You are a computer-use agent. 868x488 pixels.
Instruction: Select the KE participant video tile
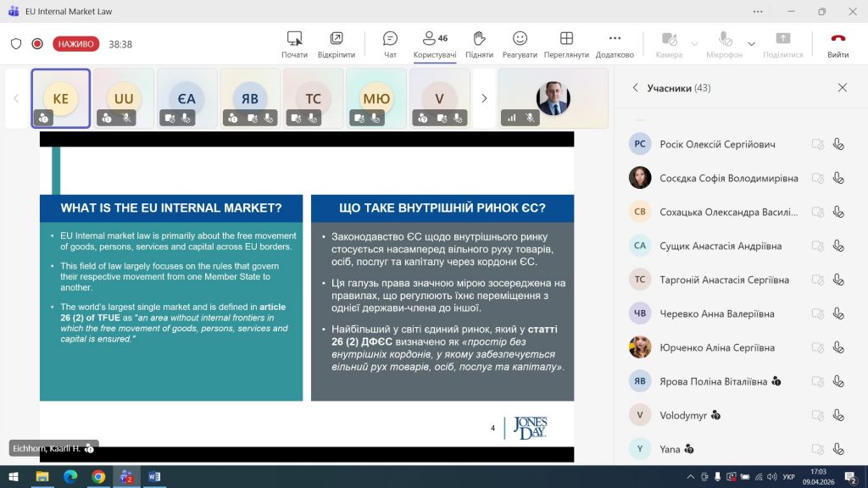pyautogui.click(x=61, y=98)
